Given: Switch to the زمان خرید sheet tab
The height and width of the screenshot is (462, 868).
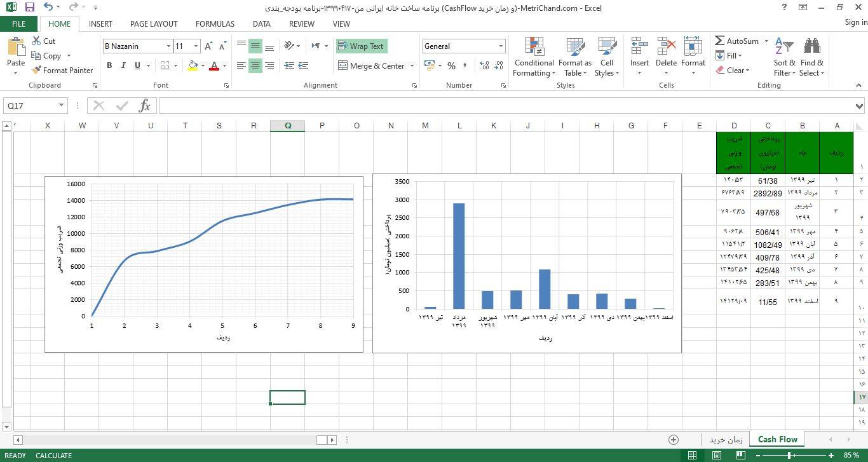Looking at the screenshot, I should 726,439.
